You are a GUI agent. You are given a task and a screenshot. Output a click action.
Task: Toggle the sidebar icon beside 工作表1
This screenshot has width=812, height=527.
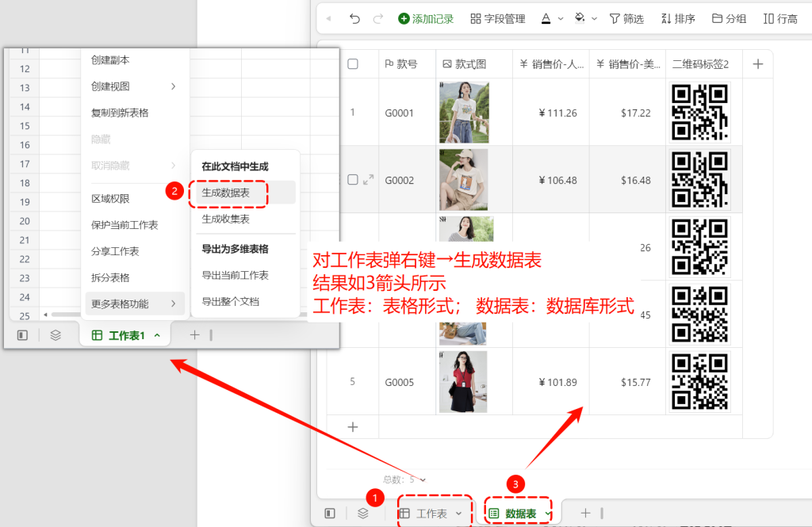point(22,335)
